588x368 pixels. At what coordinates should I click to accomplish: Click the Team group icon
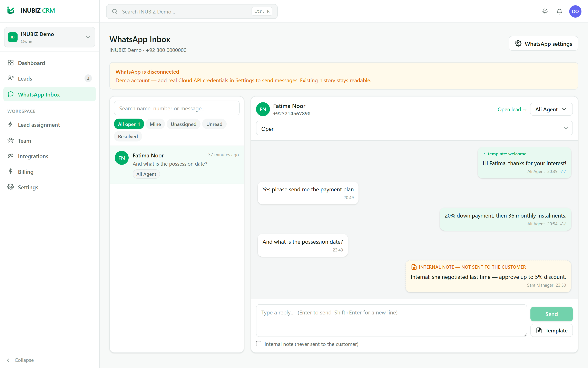coord(10,140)
